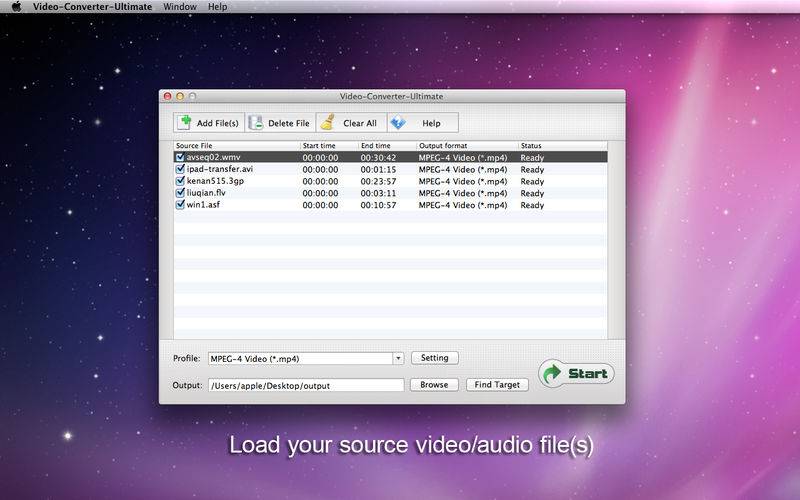
Task: Click the Setting button
Action: tap(434, 358)
